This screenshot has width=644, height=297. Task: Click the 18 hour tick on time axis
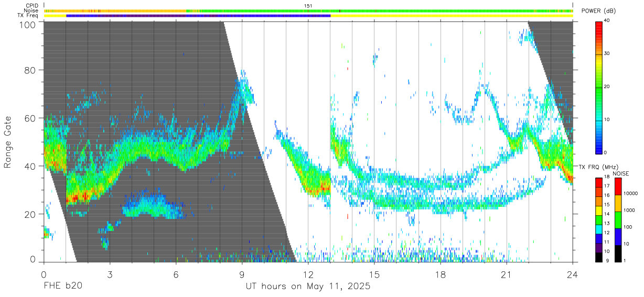[441, 274]
